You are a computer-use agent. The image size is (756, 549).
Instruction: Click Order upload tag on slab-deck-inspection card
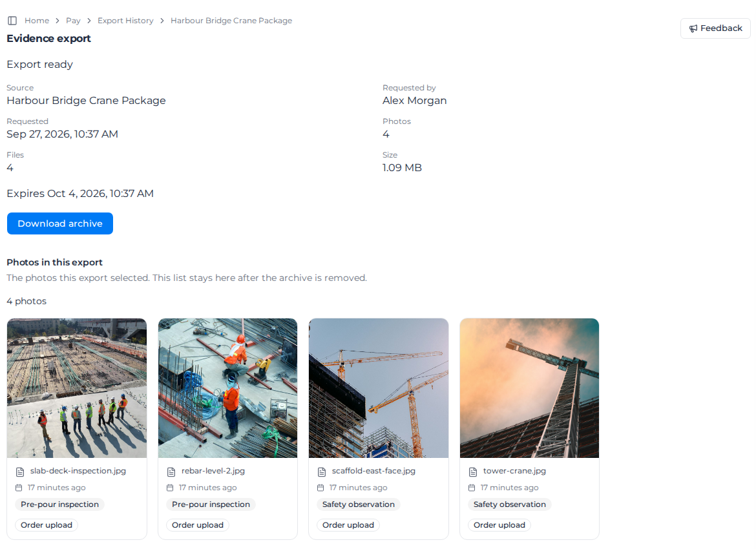click(x=47, y=525)
